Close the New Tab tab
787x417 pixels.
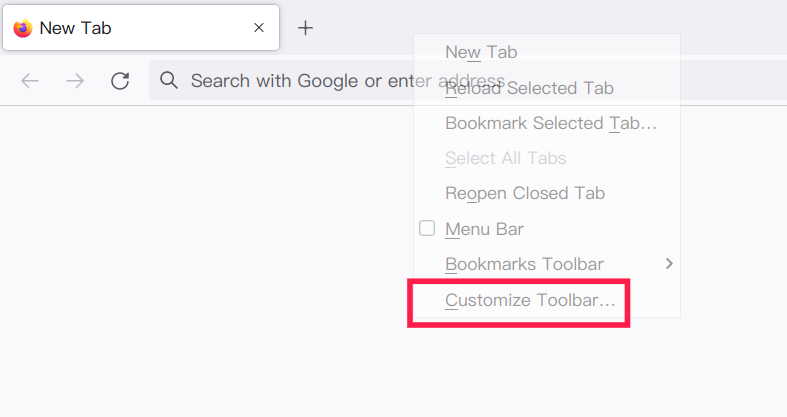(259, 28)
